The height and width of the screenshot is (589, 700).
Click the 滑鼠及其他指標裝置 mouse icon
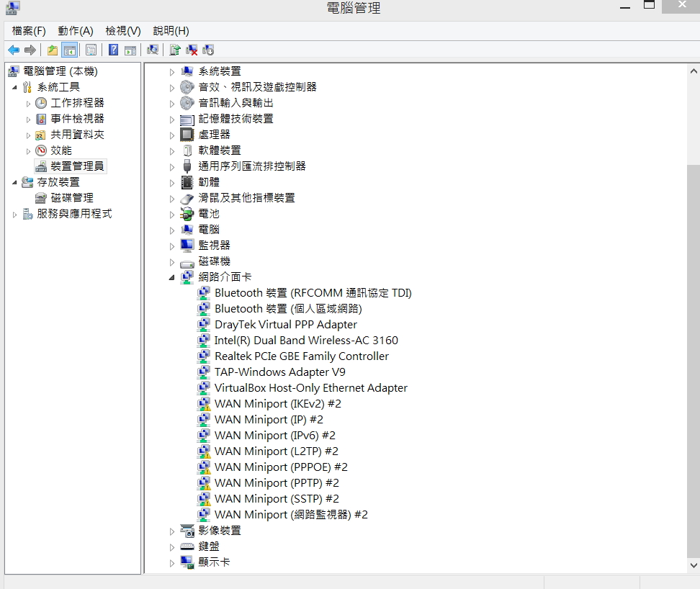[x=187, y=198]
